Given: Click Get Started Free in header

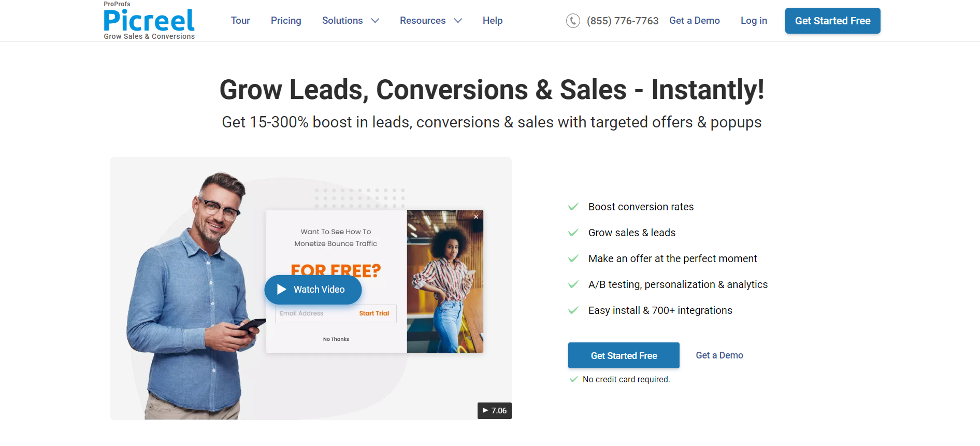Looking at the screenshot, I should (x=833, y=21).
